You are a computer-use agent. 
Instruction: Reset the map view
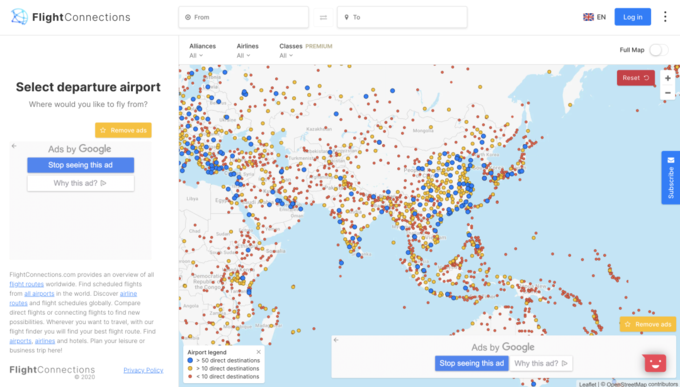[636, 78]
